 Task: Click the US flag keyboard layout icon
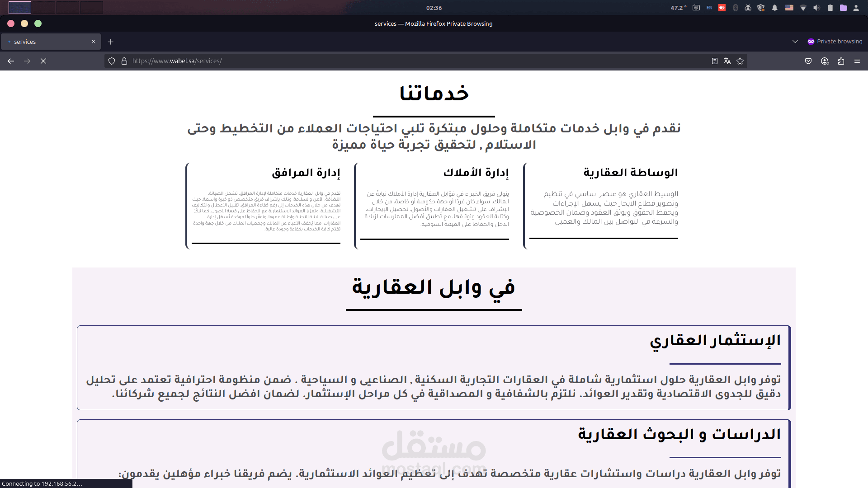(789, 8)
